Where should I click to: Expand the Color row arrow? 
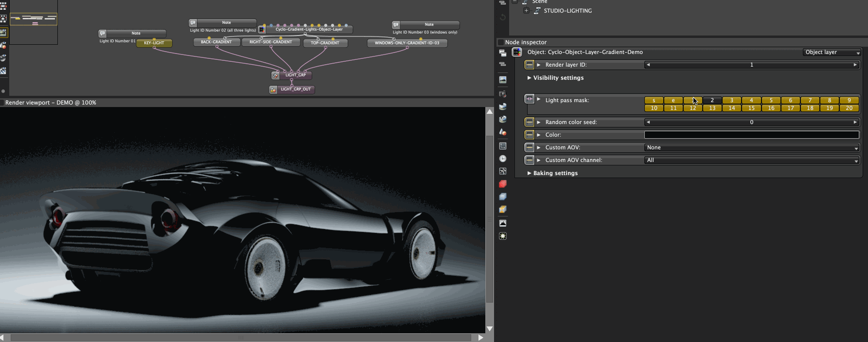pyautogui.click(x=539, y=135)
